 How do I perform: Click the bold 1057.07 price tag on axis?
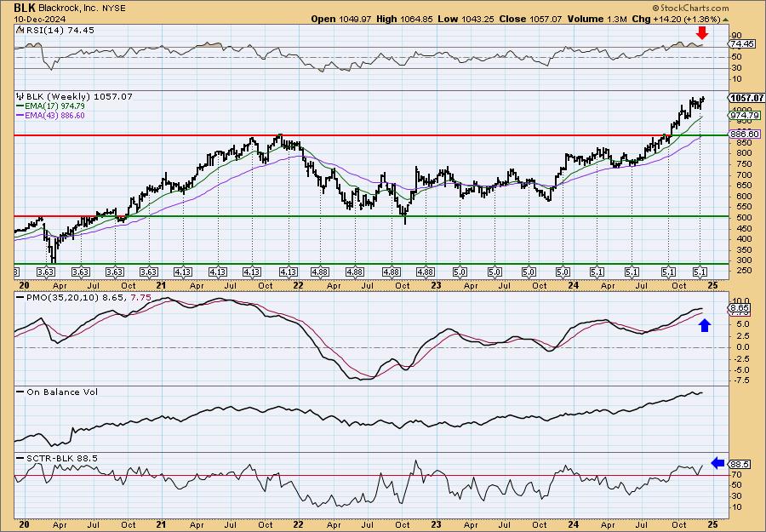[747, 98]
